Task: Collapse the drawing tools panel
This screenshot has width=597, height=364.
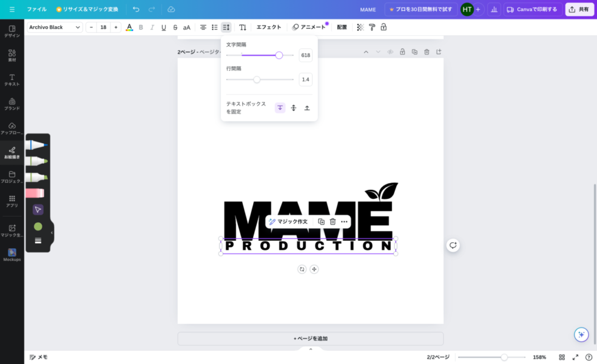Action: (x=52, y=232)
